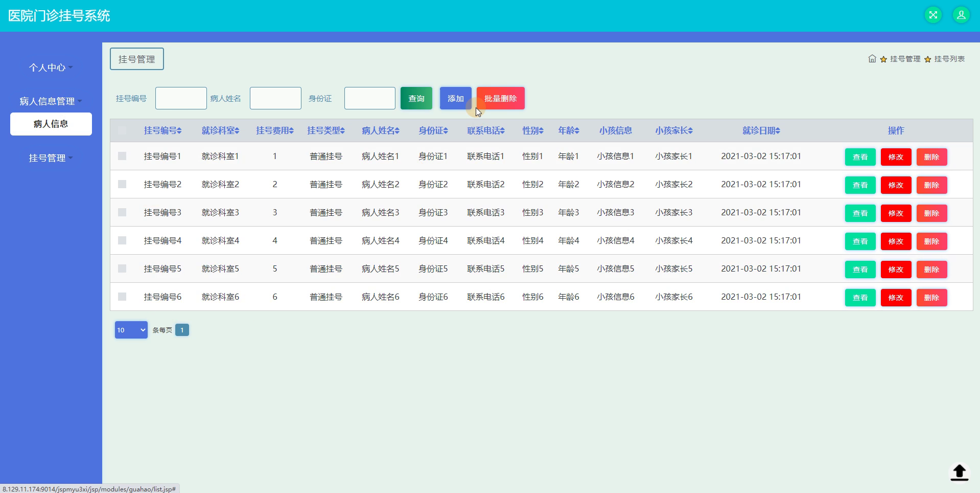
Task: Focus the 身份证 search input field
Action: coord(370,98)
